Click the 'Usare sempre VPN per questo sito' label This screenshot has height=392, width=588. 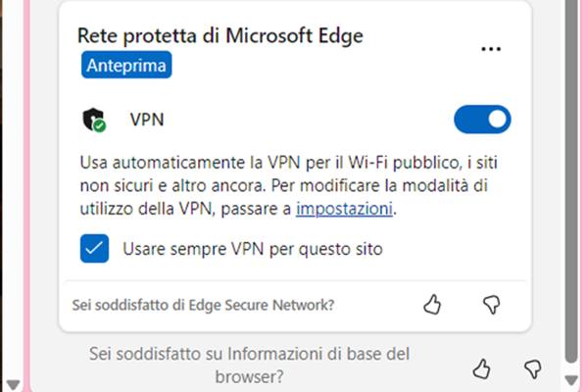tap(253, 249)
